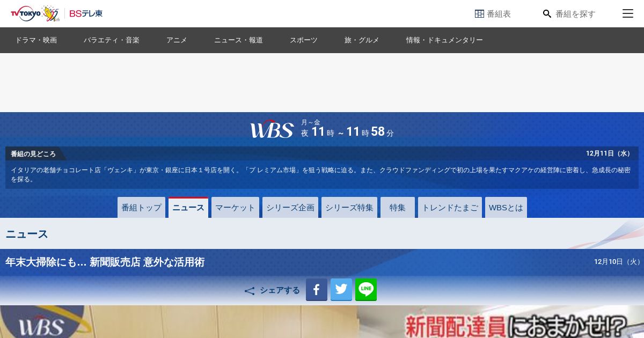Open the ドラマ・映画 category
This screenshot has height=338, width=644.
click(x=36, y=40)
